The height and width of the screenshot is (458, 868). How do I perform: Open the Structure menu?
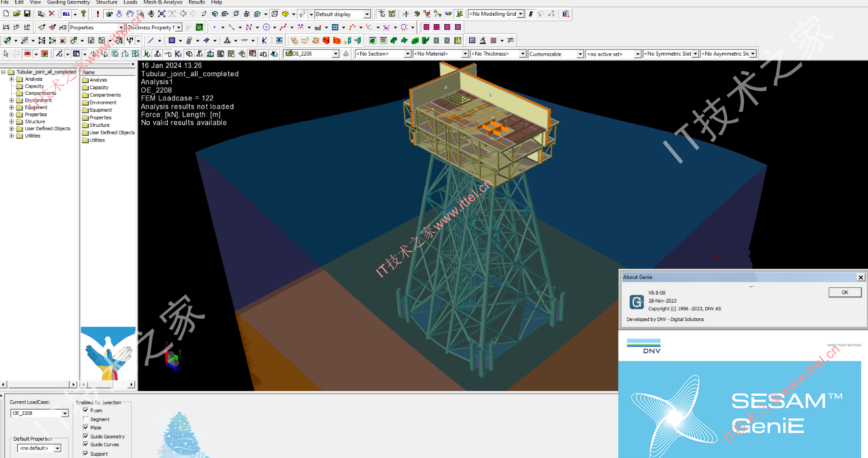coord(107,2)
